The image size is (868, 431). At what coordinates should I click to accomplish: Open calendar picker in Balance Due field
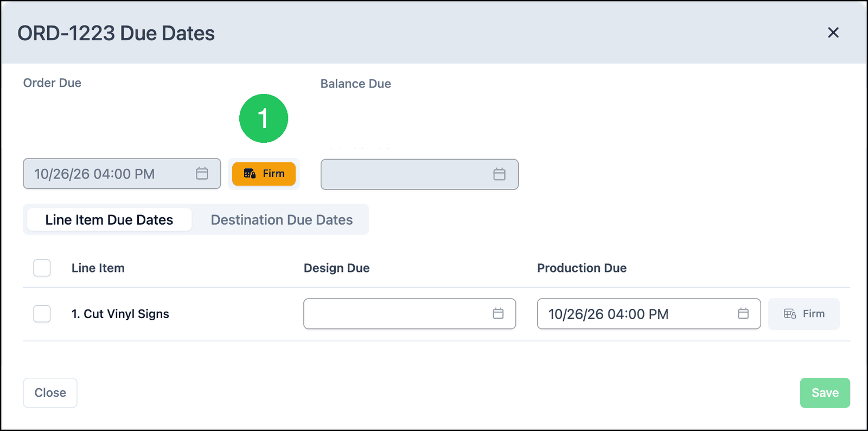point(499,174)
